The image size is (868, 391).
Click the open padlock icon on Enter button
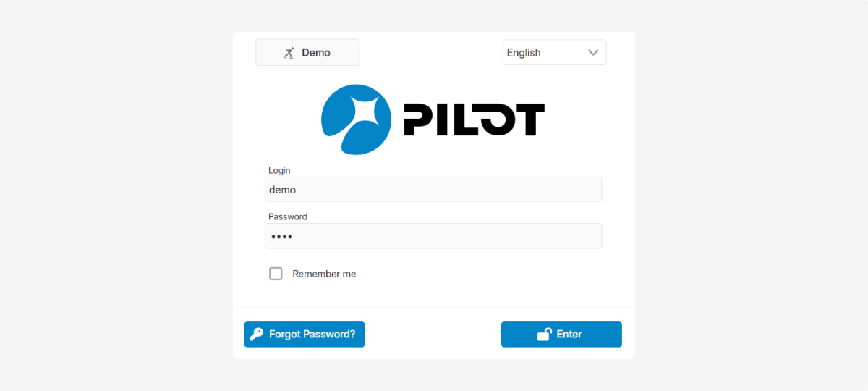[544, 334]
